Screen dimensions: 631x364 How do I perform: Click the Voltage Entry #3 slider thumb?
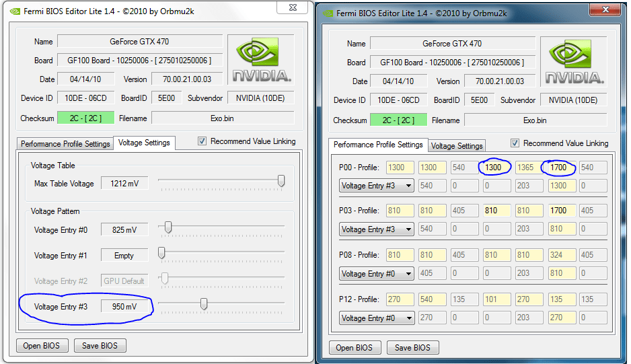pyautogui.click(x=204, y=304)
